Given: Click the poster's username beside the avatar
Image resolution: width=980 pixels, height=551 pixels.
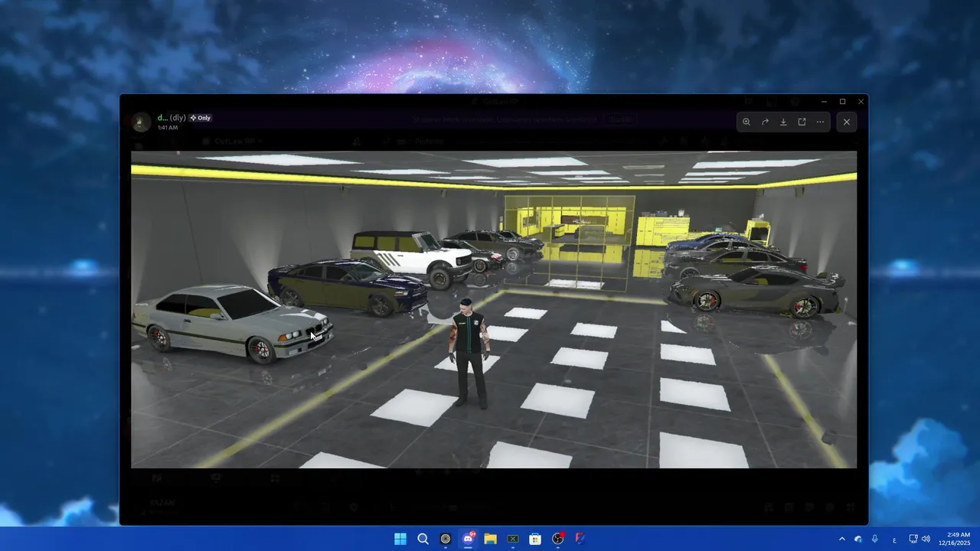Looking at the screenshot, I should point(171,118).
